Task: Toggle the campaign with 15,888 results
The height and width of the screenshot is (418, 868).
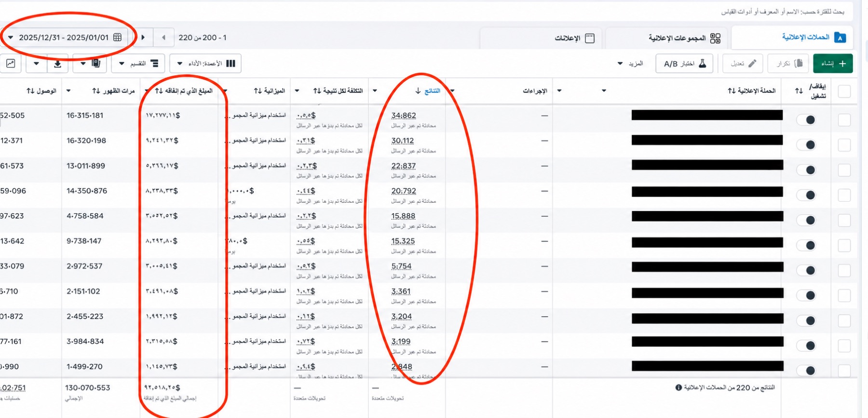Action: click(x=806, y=220)
